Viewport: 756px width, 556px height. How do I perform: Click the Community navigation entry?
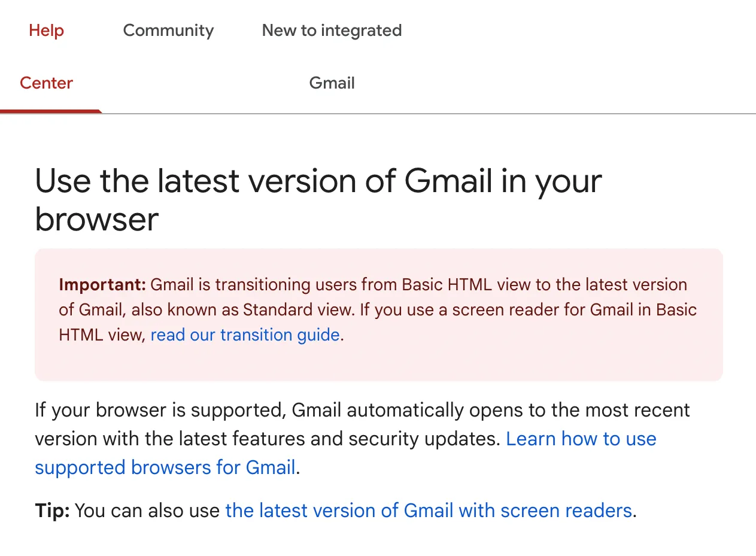pos(168,30)
